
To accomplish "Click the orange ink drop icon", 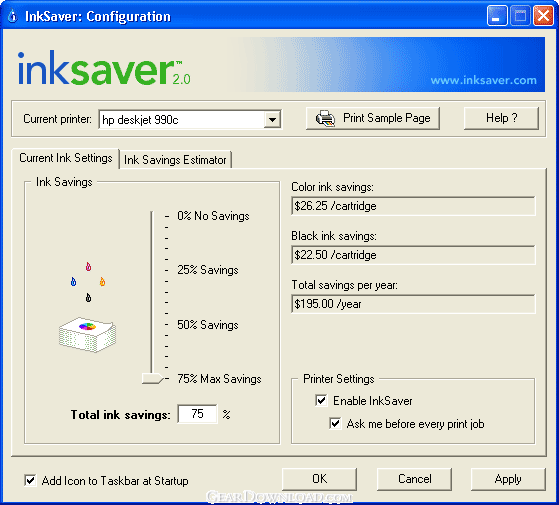I will point(102,282).
